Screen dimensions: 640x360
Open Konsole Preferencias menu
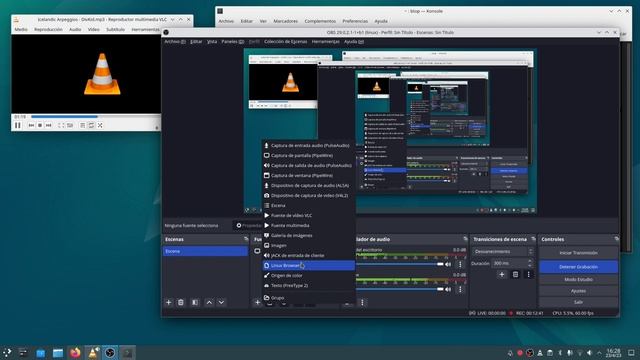(355, 21)
